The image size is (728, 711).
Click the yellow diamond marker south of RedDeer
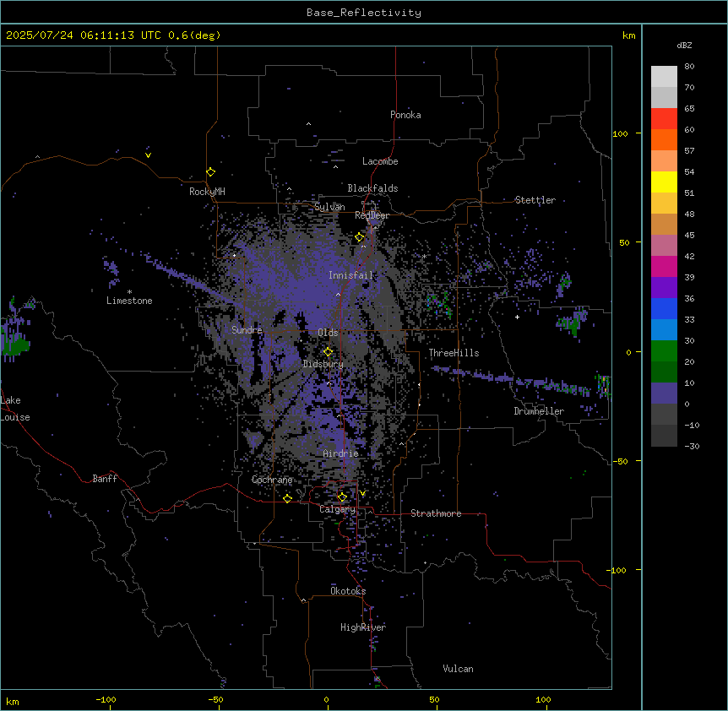[x=360, y=237]
